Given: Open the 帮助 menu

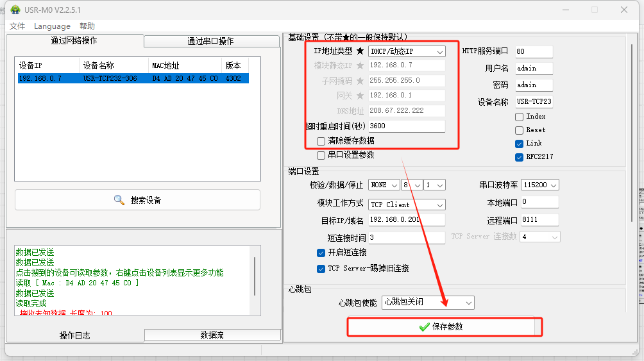Looking at the screenshot, I should pyautogui.click(x=87, y=26).
